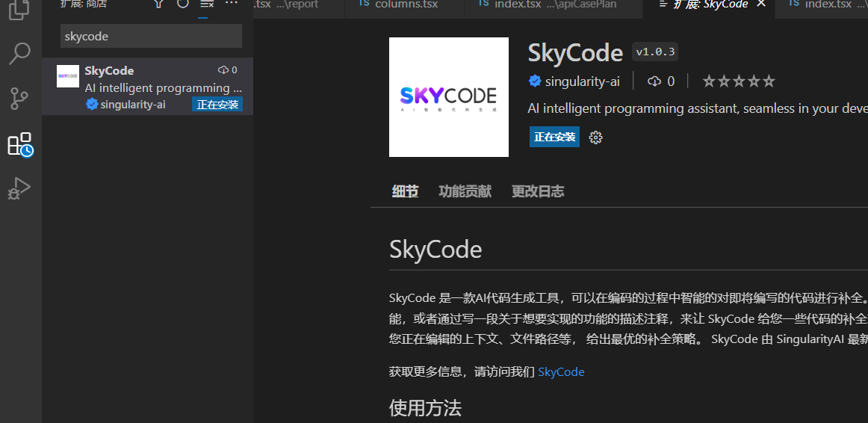Select the SkyCode extension in results list
The image size is (868, 423).
(147, 87)
